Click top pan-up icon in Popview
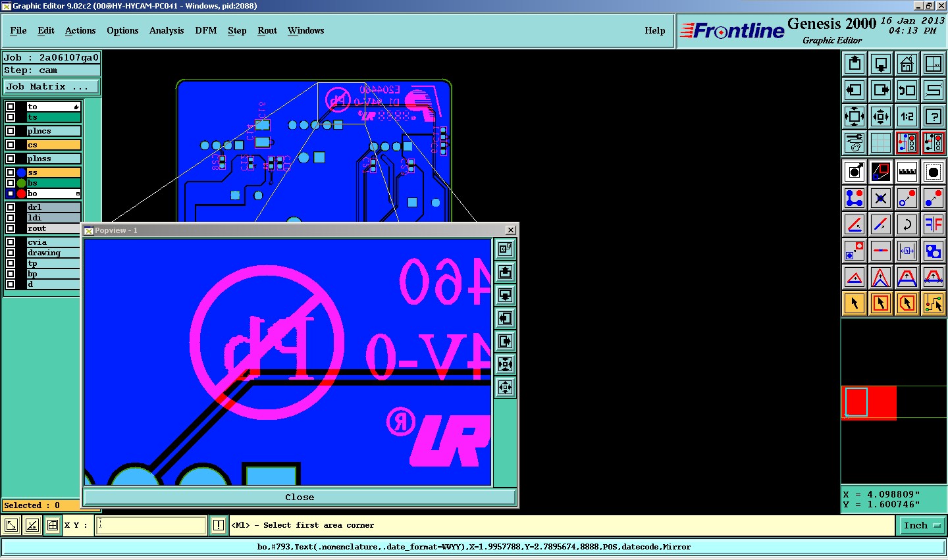948x560 pixels. pyautogui.click(x=505, y=272)
